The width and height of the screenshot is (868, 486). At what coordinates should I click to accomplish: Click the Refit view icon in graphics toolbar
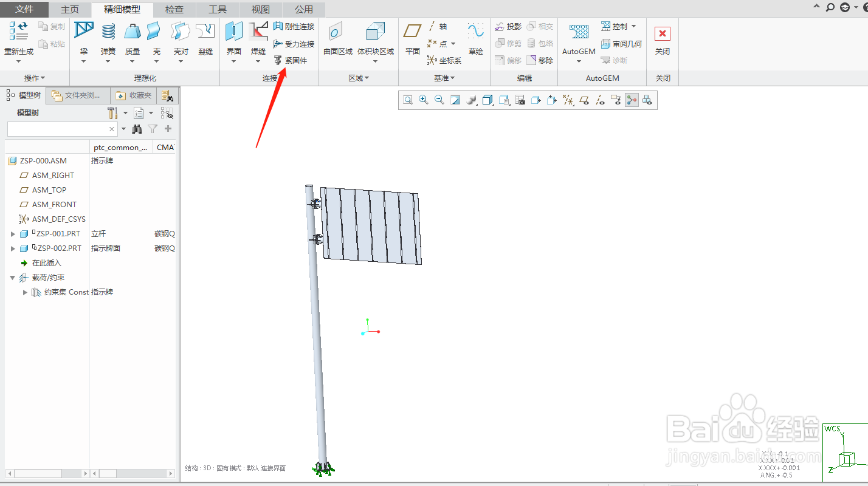tap(408, 100)
